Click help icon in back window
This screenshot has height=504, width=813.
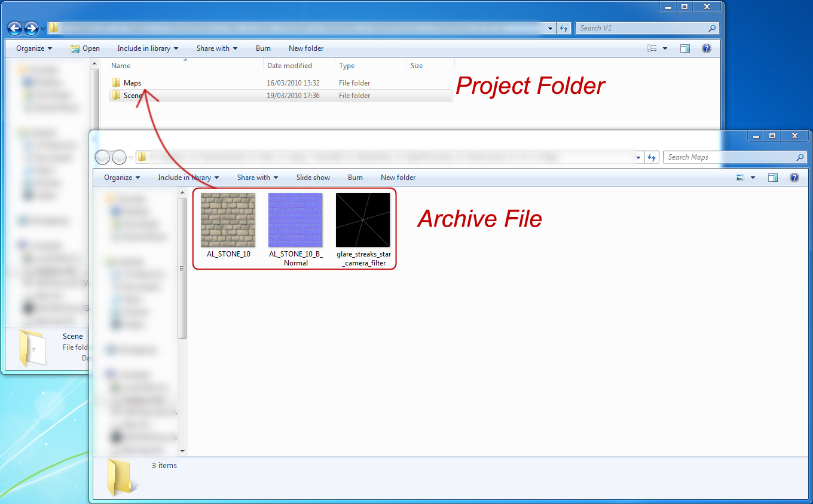coord(707,48)
